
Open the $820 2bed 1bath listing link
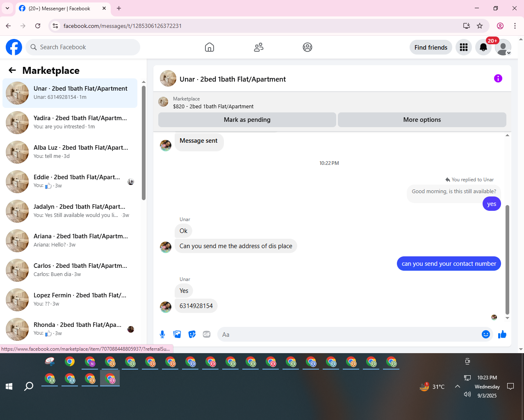[213, 106]
